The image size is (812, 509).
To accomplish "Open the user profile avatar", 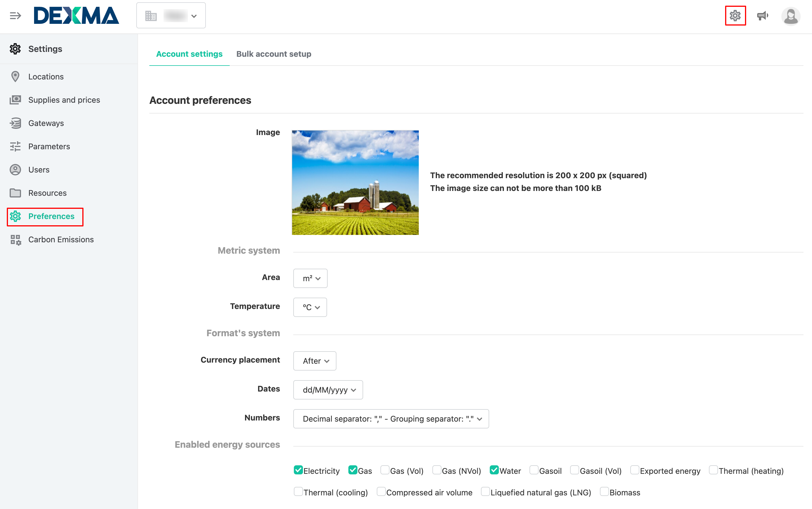I will click(x=790, y=16).
